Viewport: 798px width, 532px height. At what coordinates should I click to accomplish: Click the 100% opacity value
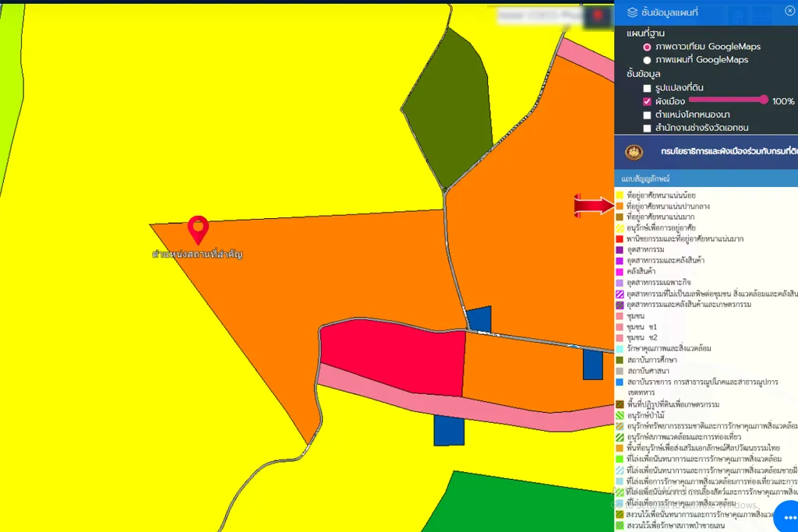pyautogui.click(x=782, y=101)
